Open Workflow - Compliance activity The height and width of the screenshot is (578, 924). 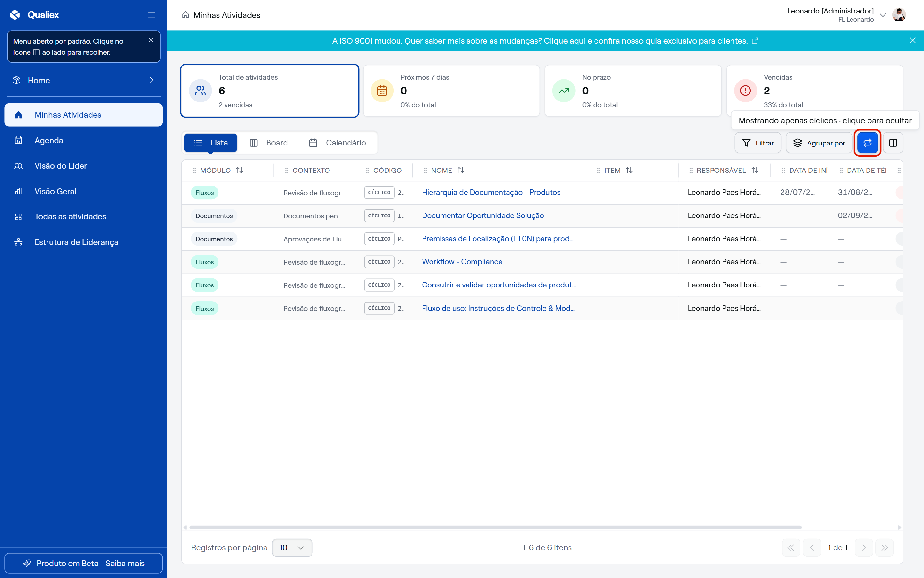point(462,262)
